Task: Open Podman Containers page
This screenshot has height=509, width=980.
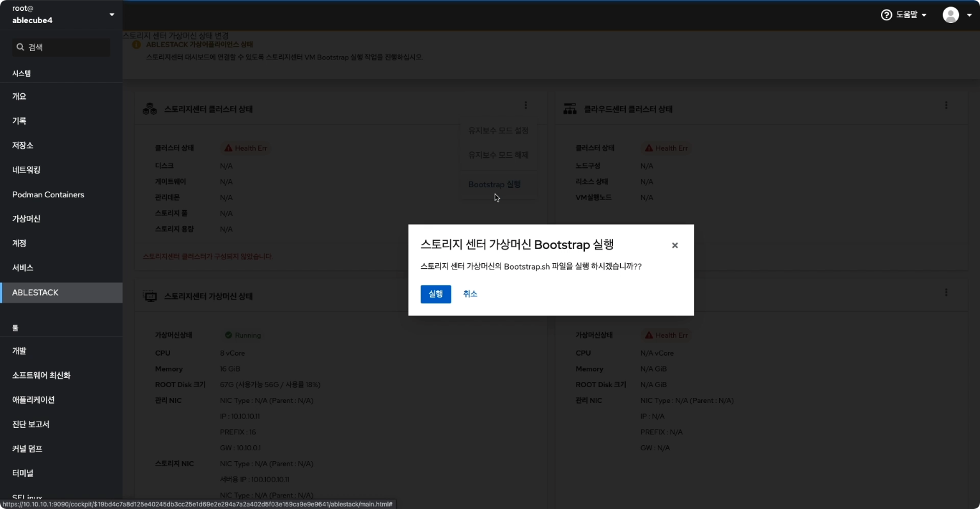Action: click(61, 195)
